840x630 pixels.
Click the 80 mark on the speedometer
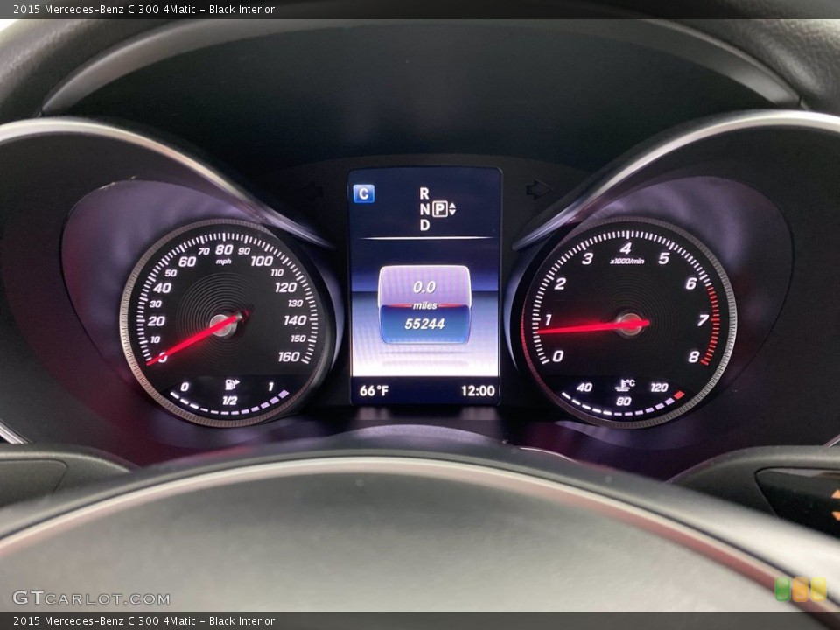[x=224, y=249]
